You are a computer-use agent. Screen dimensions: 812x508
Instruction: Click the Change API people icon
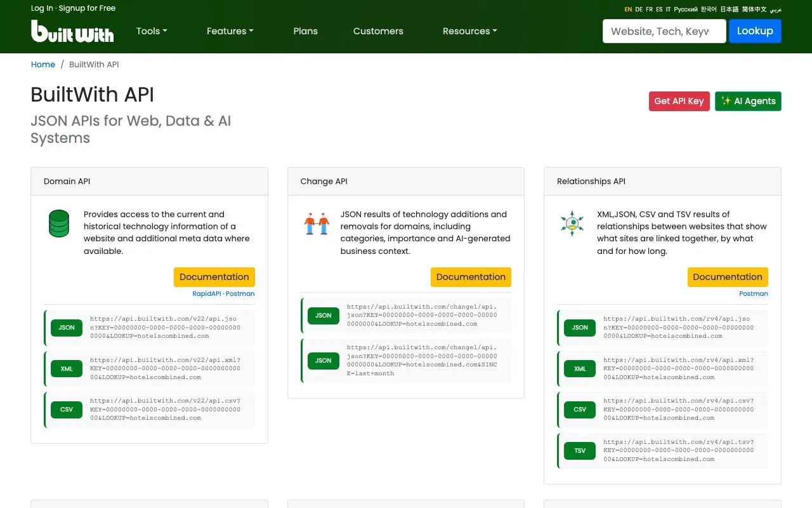pos(317,224)
